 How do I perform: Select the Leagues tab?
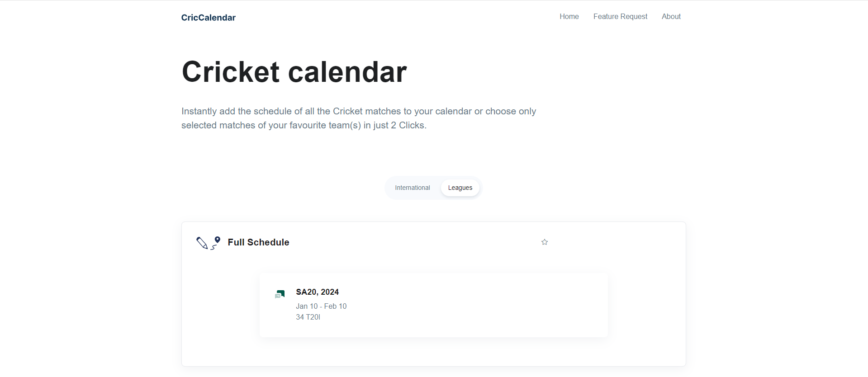coord(460,188)
